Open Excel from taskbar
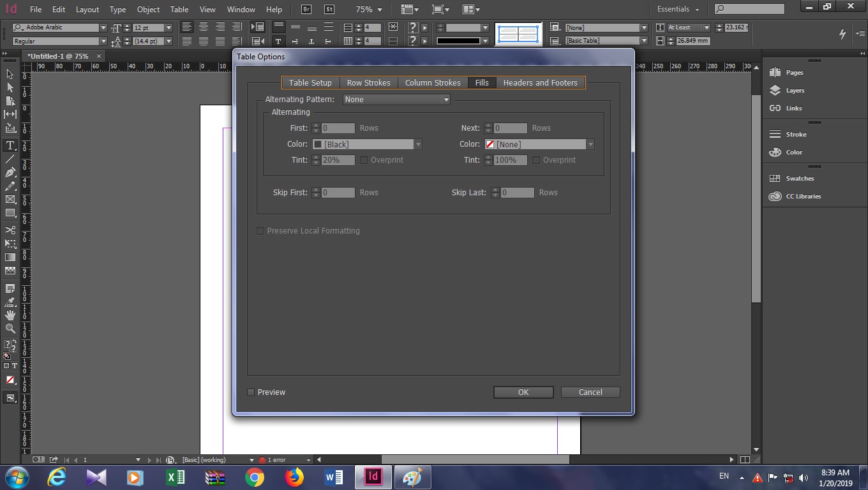 click(175, 477)
